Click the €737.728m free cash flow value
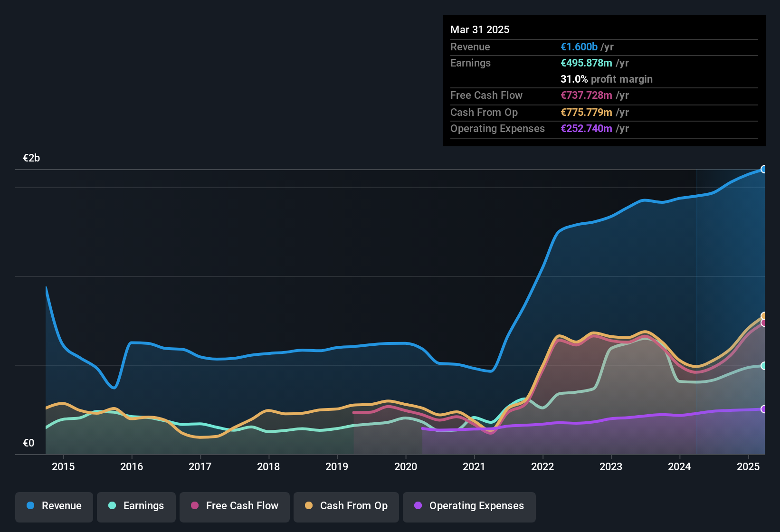This screenshot has height=532, width=780. pyautogui.click(x=586, y=95)
